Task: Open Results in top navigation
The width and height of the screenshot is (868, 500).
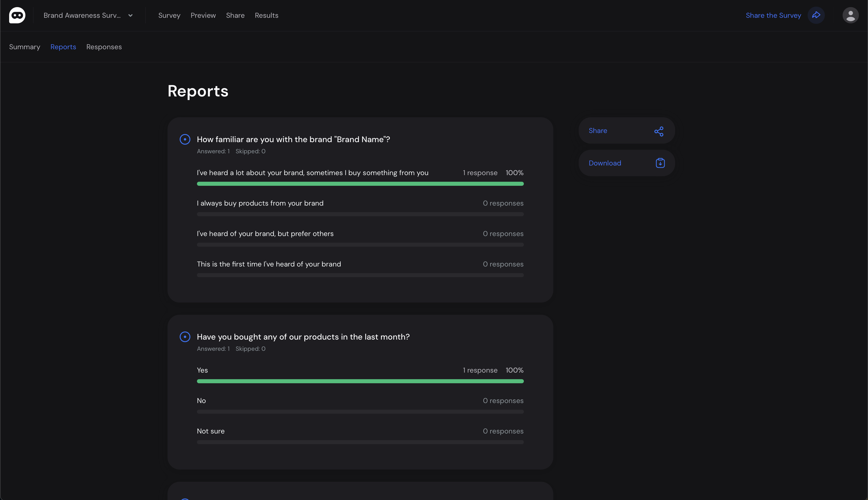Action: (x=266, y=15)
